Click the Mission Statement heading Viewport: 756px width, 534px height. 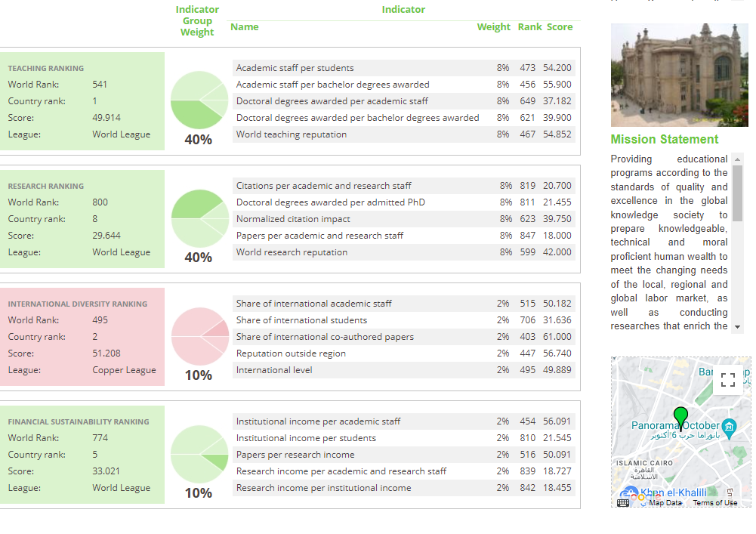pyautogui.click(x=665, y=139)
